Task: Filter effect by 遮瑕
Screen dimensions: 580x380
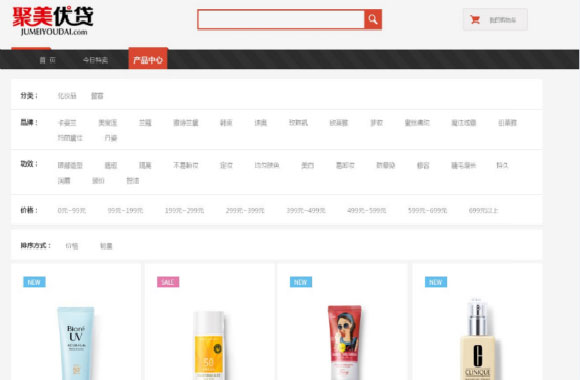Action: click(111, 165)
